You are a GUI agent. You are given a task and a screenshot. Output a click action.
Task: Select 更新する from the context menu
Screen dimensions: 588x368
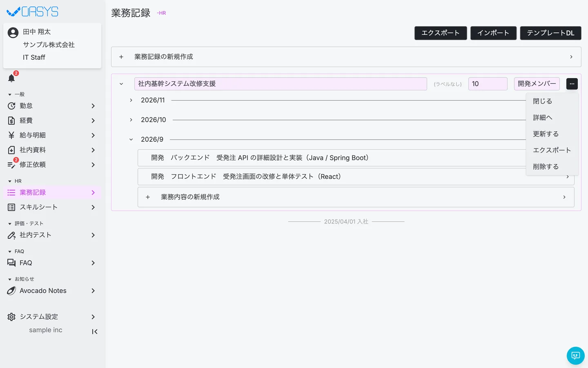pyautogui.click(x=552, y=134)
